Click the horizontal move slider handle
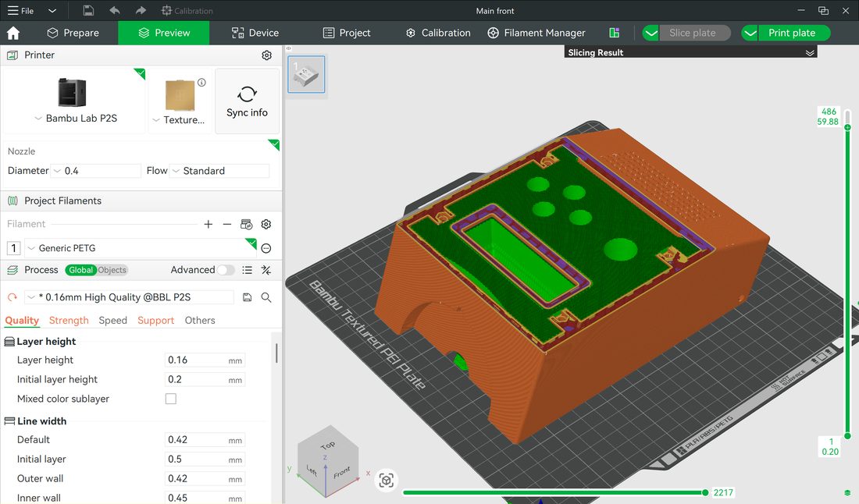859x504 pixels. 705,492
